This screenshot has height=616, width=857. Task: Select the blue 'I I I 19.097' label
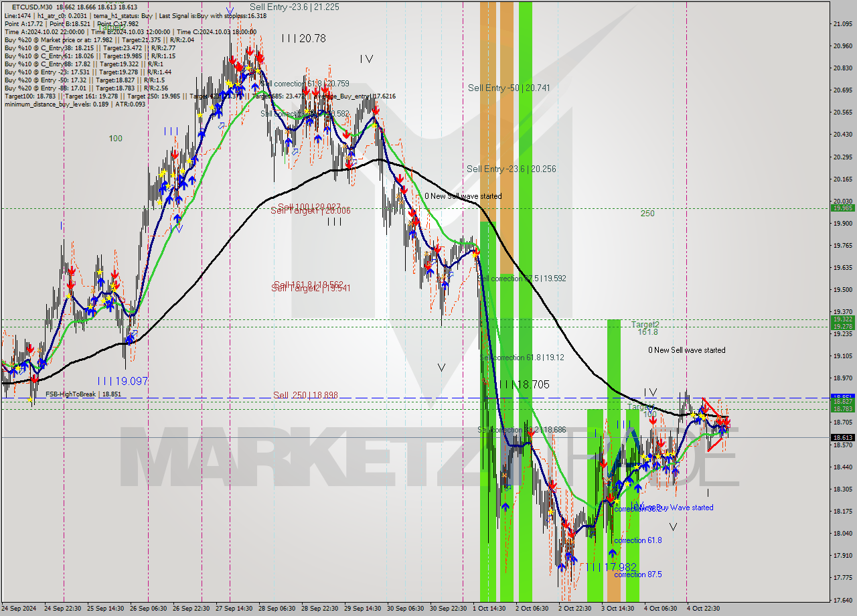[123, 380]
